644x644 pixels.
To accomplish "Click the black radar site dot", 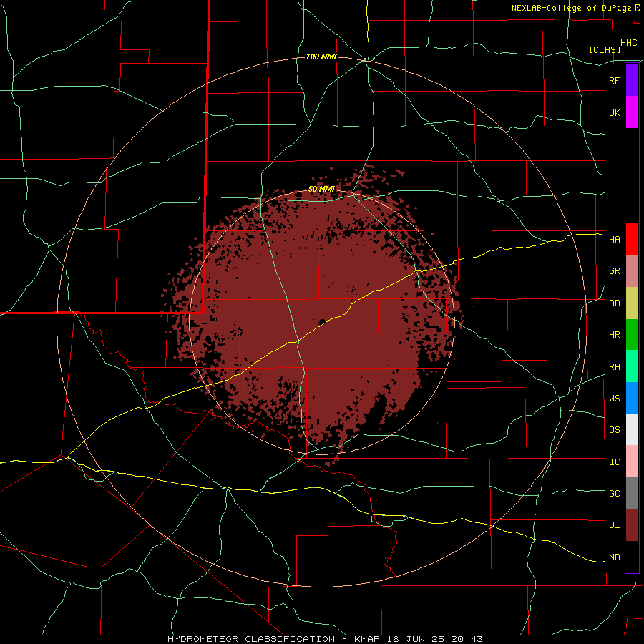I will click(322, 321).
